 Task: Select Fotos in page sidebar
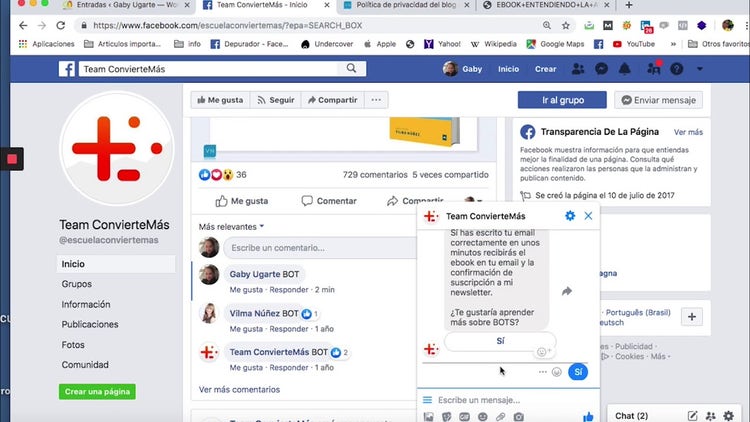(x=73, y=344)
